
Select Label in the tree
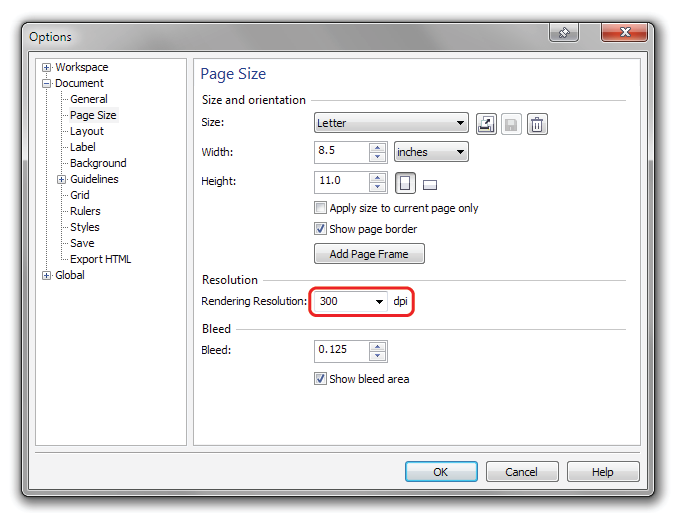83,147
